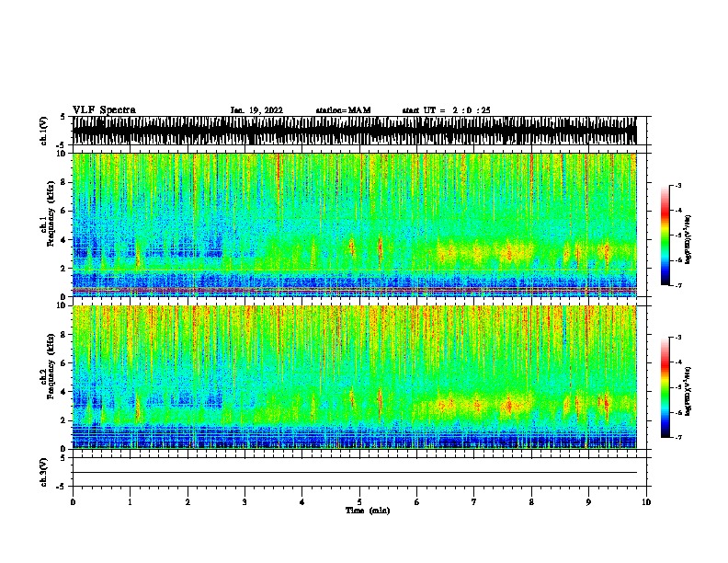Click time axis tick label "2"
The height and width of the screenshot is (563, 728).
point(188,501)
